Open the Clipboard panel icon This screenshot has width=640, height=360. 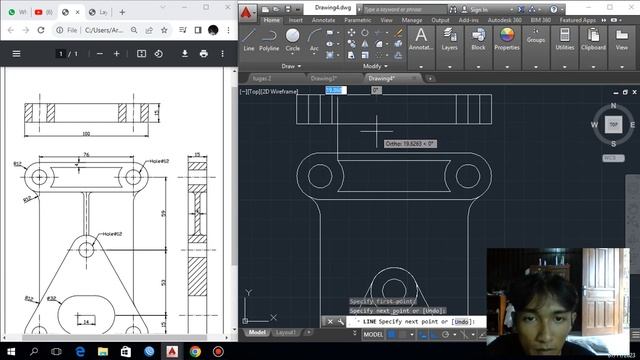(x=593, y=39)
